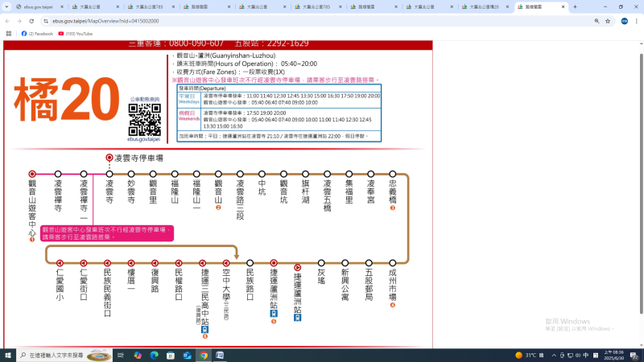
Task: Click the 發車時間(Departure) table header
Action: pos(202,88)
